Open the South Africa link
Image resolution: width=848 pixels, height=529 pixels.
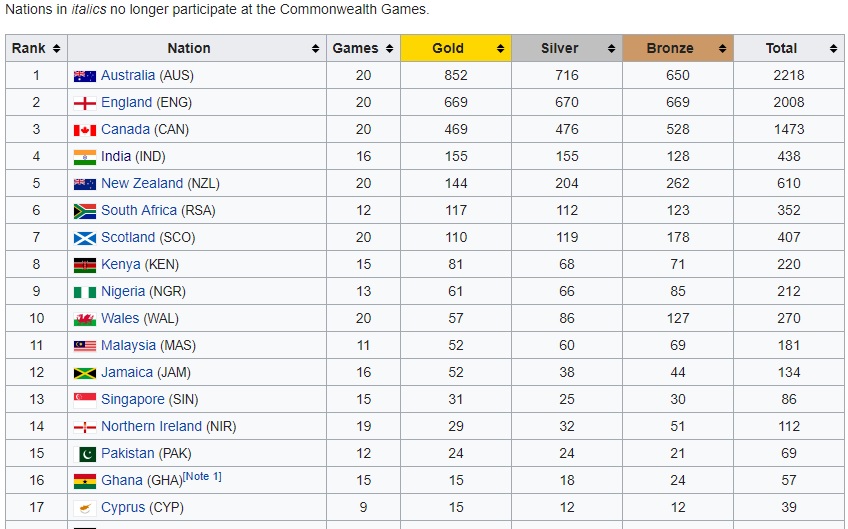139,210
